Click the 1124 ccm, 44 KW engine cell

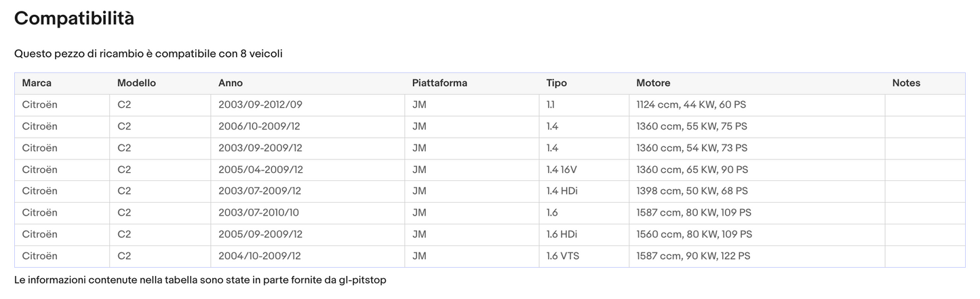[691, 104]
